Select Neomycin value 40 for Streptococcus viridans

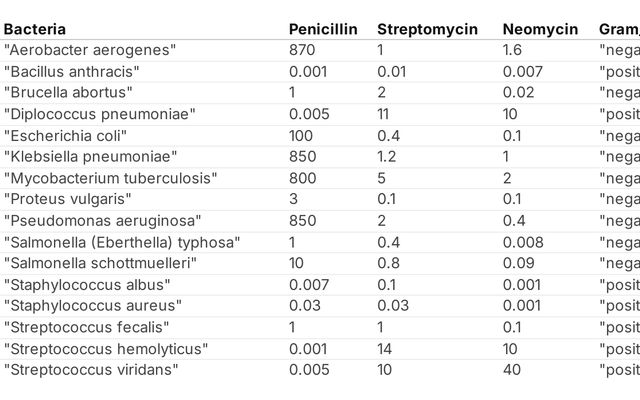tap(512, 370)
